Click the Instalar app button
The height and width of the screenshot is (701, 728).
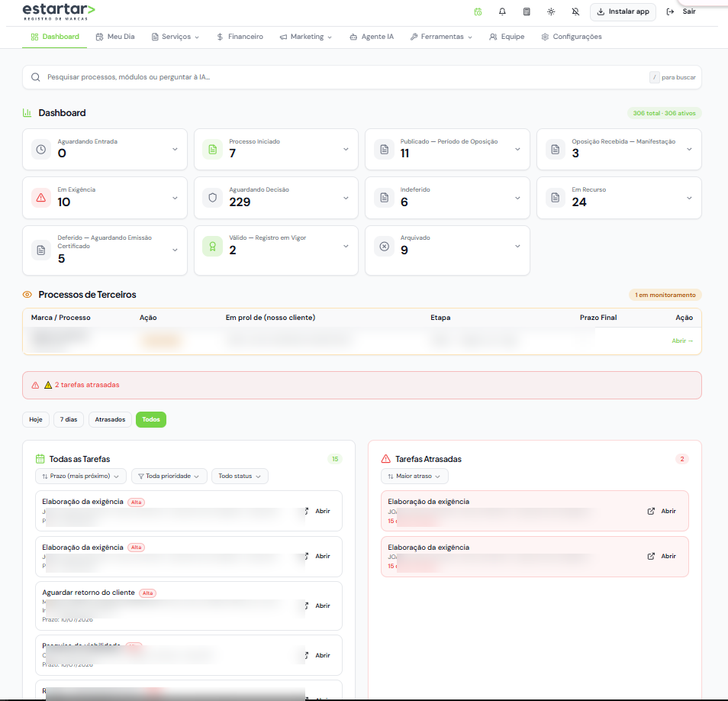(x=623, y=11)
